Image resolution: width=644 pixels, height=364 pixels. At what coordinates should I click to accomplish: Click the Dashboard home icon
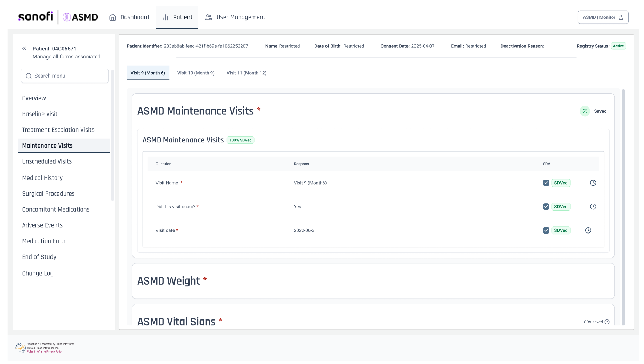(113, 17)
